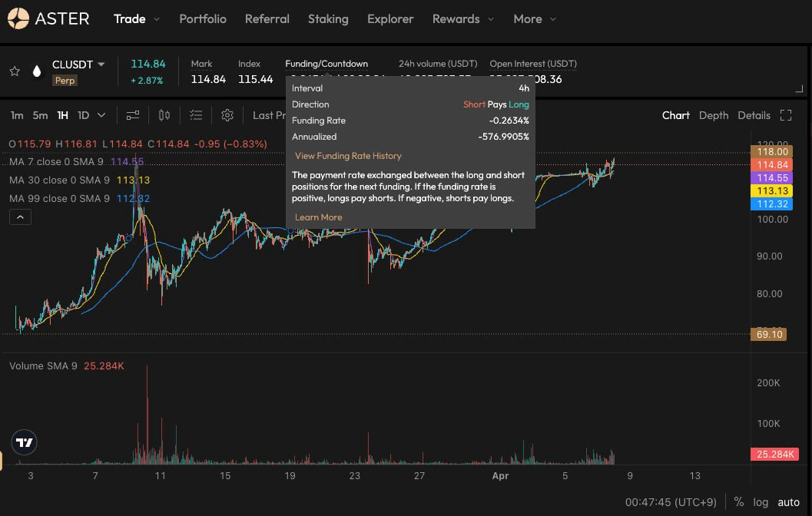Image resolution: width=812 pixels, height=516 pixels.
Task: Open the chart indicators sliders icon
Action: coord(133,115)
